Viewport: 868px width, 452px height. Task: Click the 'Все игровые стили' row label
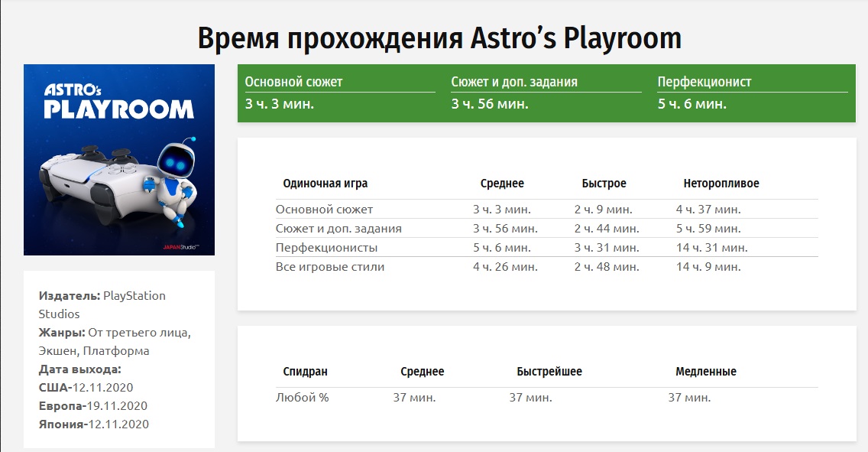330,266
